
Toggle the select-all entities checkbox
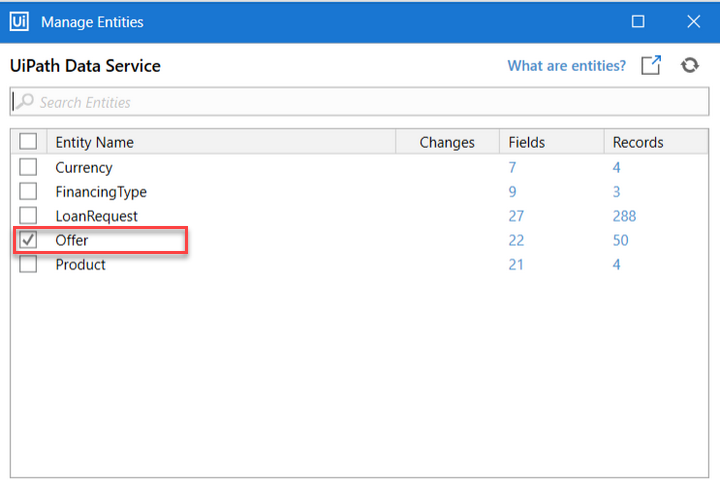pyautogui.click(x=28, y=142)
